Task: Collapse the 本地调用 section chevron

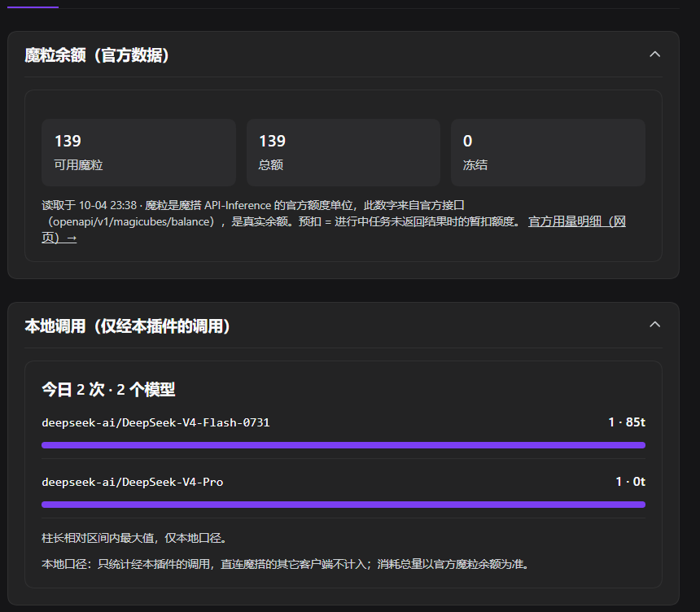Action: 654,325
